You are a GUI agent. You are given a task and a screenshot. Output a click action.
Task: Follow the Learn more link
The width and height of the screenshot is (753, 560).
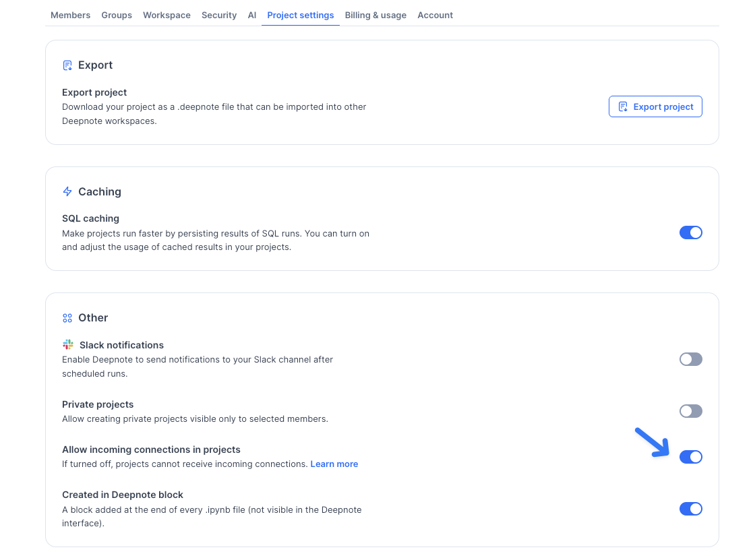[x=334, y=464]
